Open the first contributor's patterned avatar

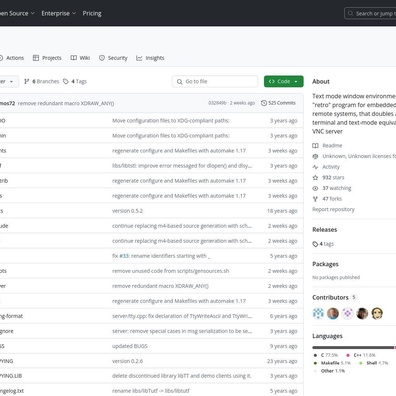(x=318, y=313)
